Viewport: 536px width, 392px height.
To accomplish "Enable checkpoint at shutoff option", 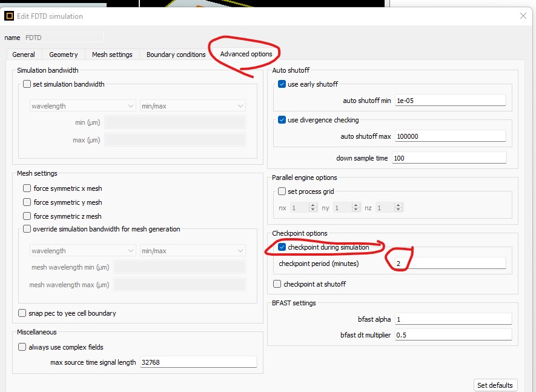I will click(x=277, y=284).
